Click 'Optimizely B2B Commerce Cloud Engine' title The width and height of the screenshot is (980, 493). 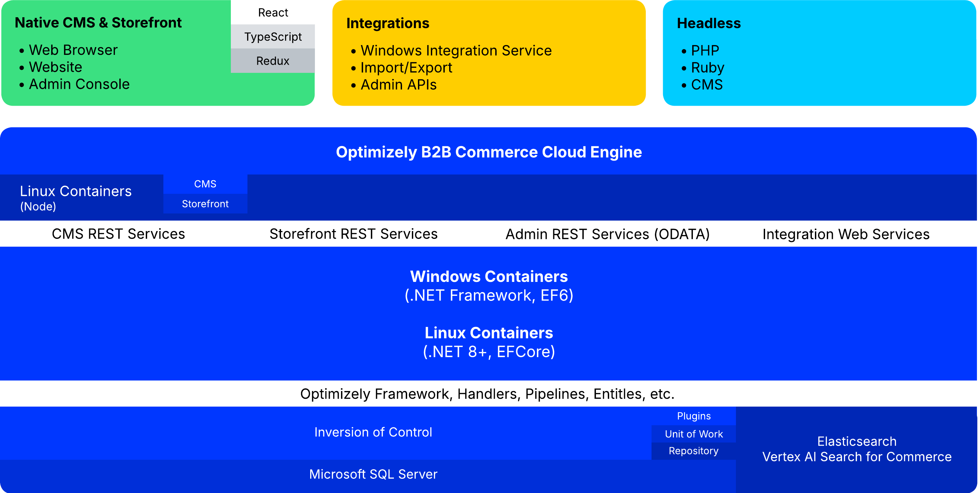coord(489,152)
